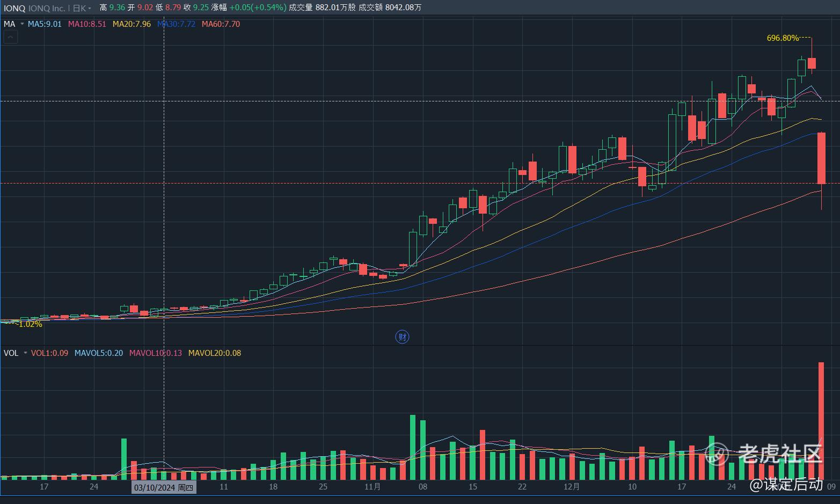840x504 pixels.
Task: Select the IONQ ticker symbol
Action: click(14, 8)
